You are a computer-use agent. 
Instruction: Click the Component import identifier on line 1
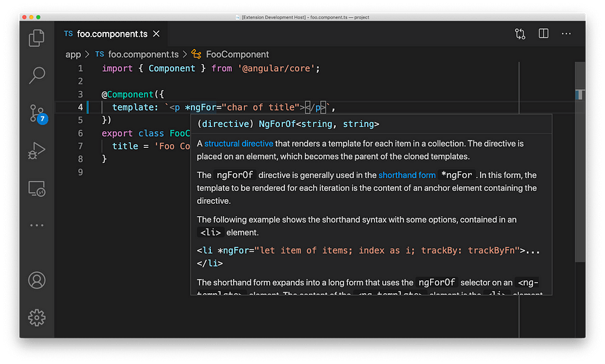171,68
